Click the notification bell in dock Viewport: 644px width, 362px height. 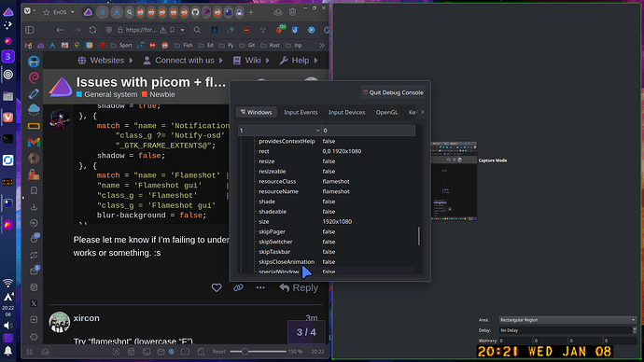[7, 351]
